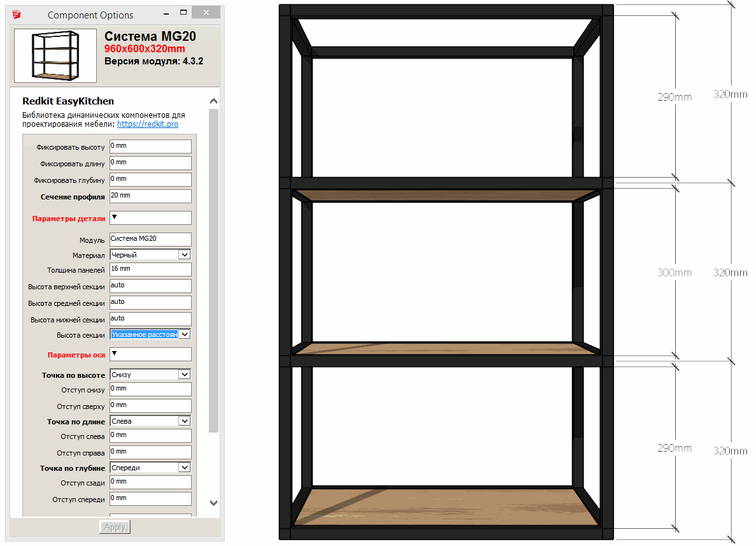Click the Сечение профиля input field
The image size is (756, 546).
[x=150, y=196]
